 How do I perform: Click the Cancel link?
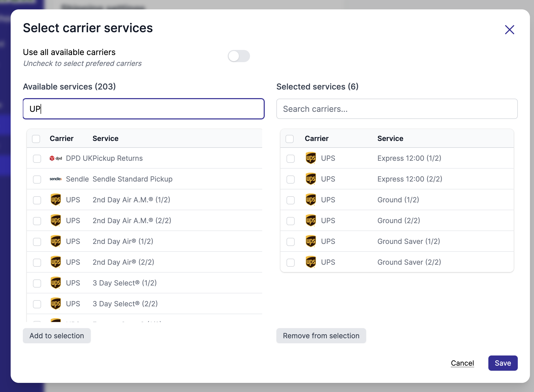tap(462, 363)
